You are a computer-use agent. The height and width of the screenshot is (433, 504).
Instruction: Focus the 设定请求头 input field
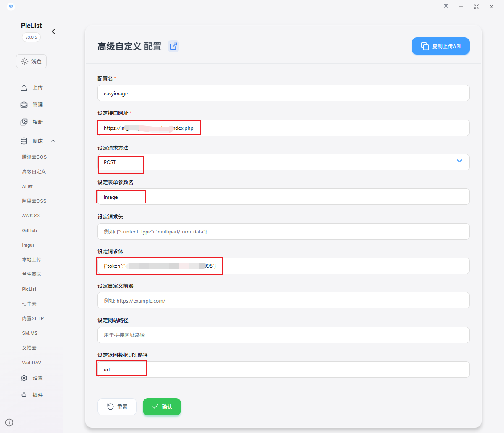click(x=283, y=231)
